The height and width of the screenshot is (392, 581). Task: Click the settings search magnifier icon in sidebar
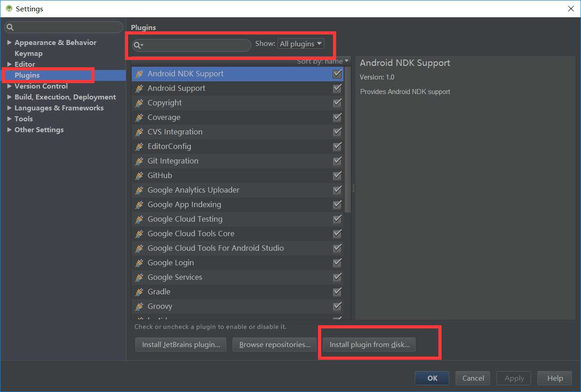(x=10, y=27)
